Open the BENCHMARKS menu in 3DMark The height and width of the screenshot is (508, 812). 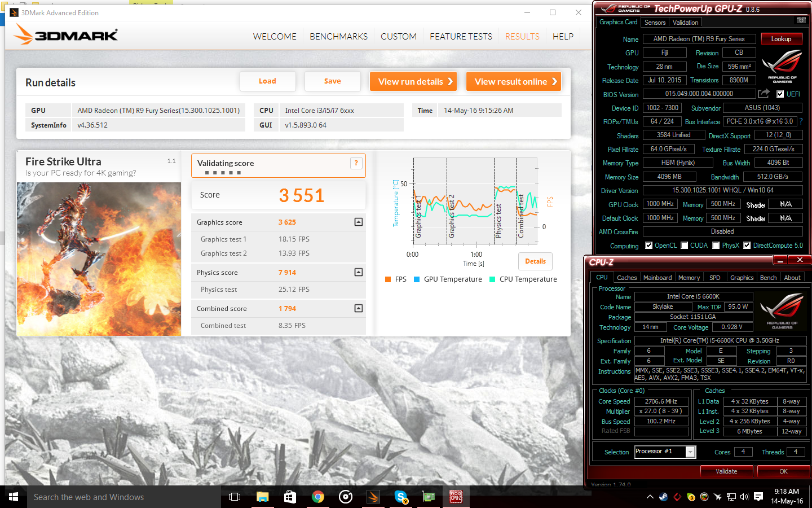338,36
